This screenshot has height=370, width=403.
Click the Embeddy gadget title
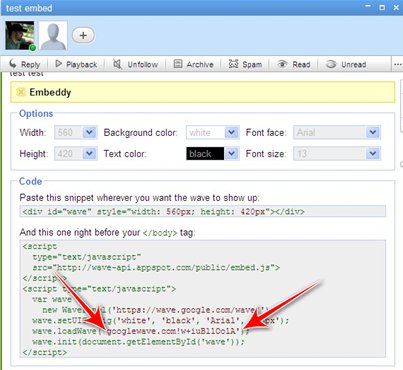coord(50,92)
